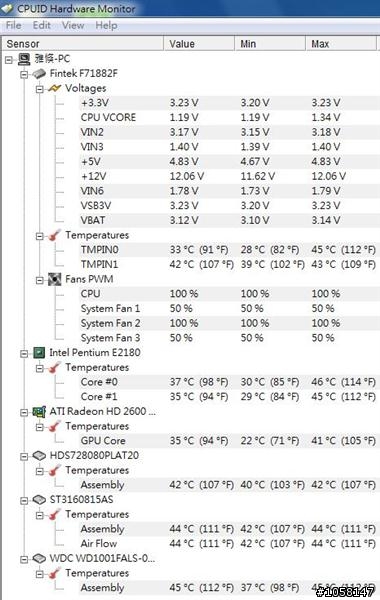The width and height of the screenshot is (380, 600).
Task: Click the ST3160815AS hard drive icon
Action: [39, 500]
